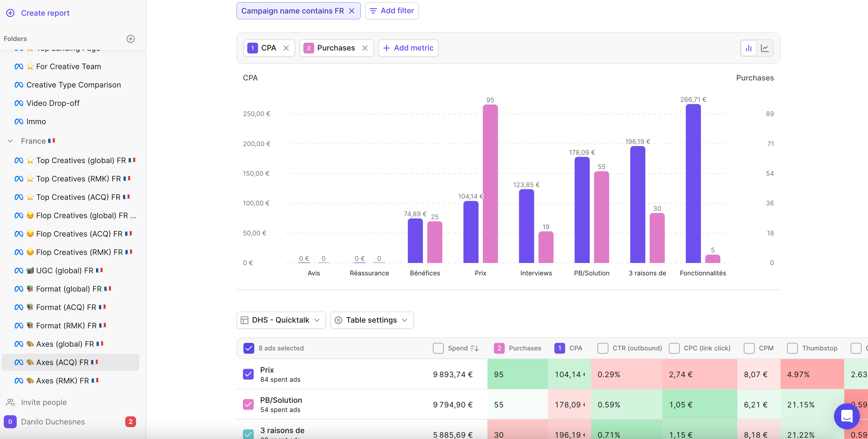Collapse the France folder

tap(11, 141)
